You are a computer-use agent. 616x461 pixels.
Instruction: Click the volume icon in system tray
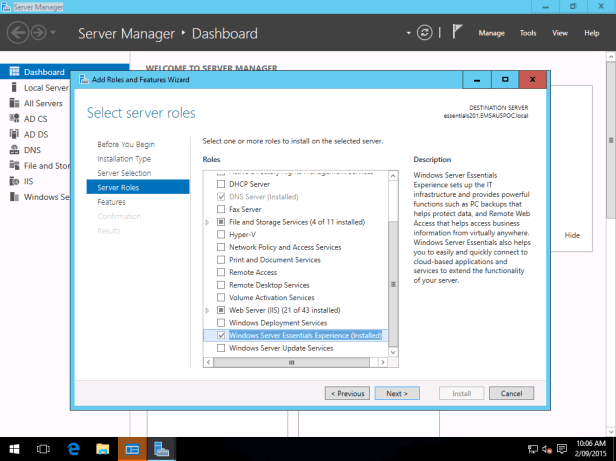(x=546, y=449)
